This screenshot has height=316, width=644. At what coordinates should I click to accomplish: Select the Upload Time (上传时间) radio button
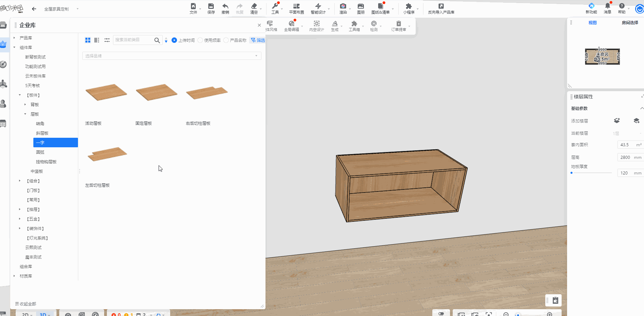coord(174,40)
